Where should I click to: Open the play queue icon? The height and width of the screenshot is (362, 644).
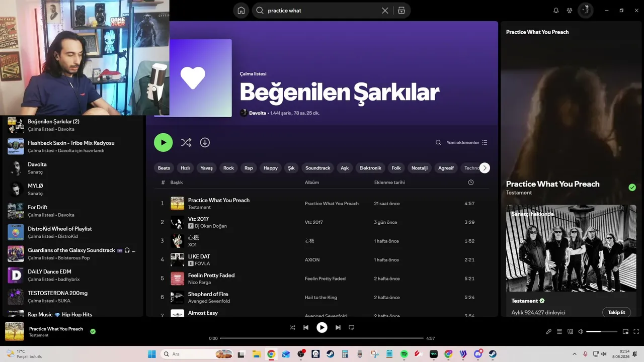pyautogui.click(x=559, y=331)
